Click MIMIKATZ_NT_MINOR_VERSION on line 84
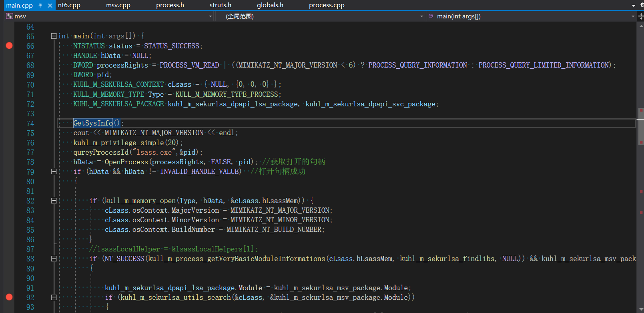 pos(280,220)
